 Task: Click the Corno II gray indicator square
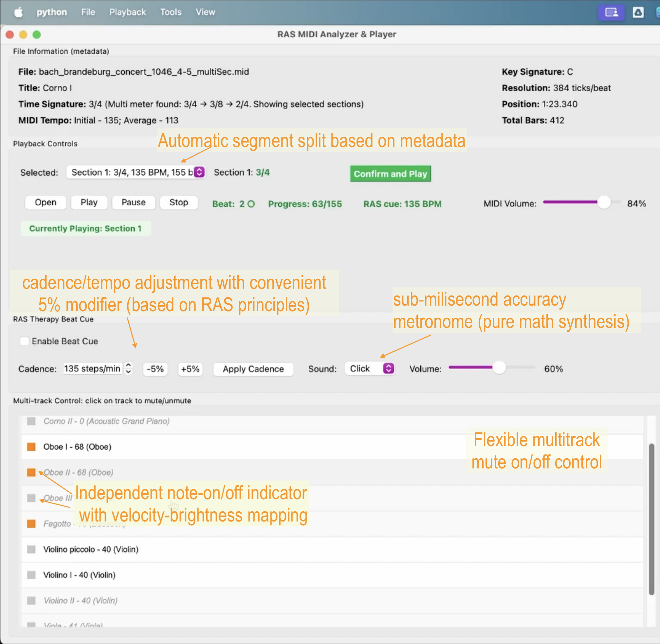click(31, 421)
